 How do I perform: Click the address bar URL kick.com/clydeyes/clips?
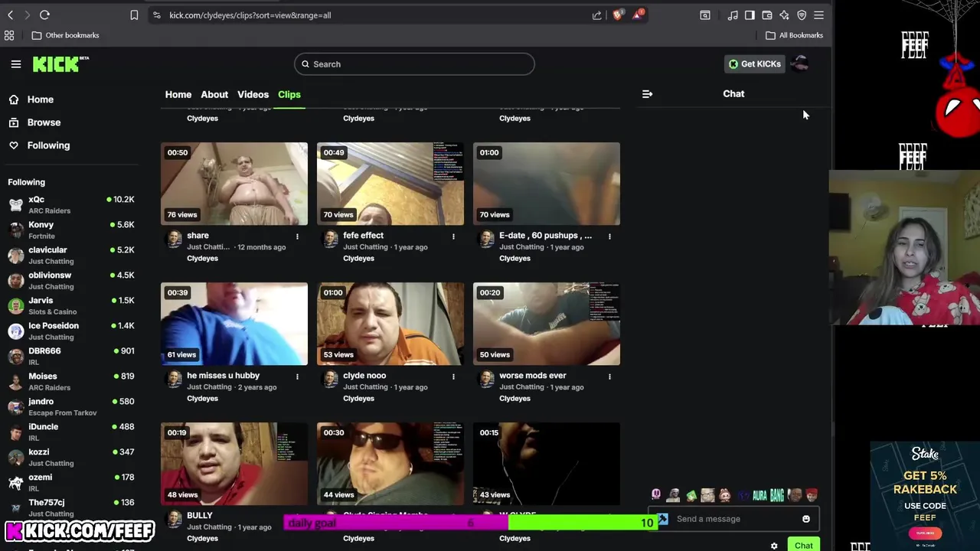click(x=250, y=15)
